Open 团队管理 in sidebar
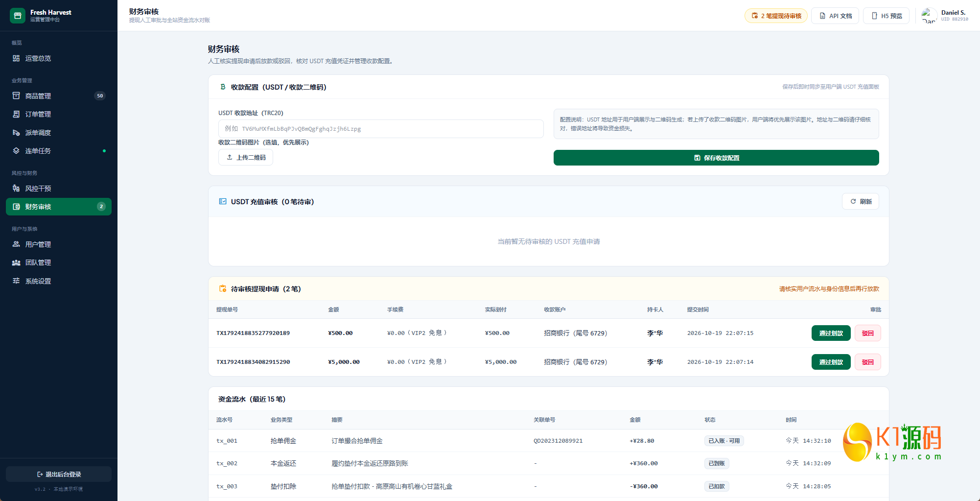This screenshot has width=980, height=501. 59,262
